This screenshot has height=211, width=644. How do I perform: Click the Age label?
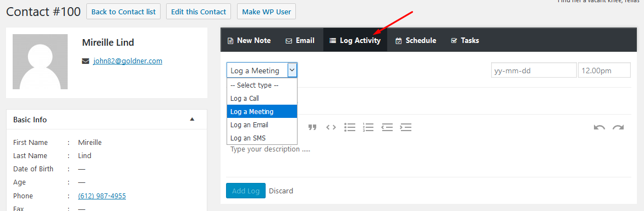[19, 182]
